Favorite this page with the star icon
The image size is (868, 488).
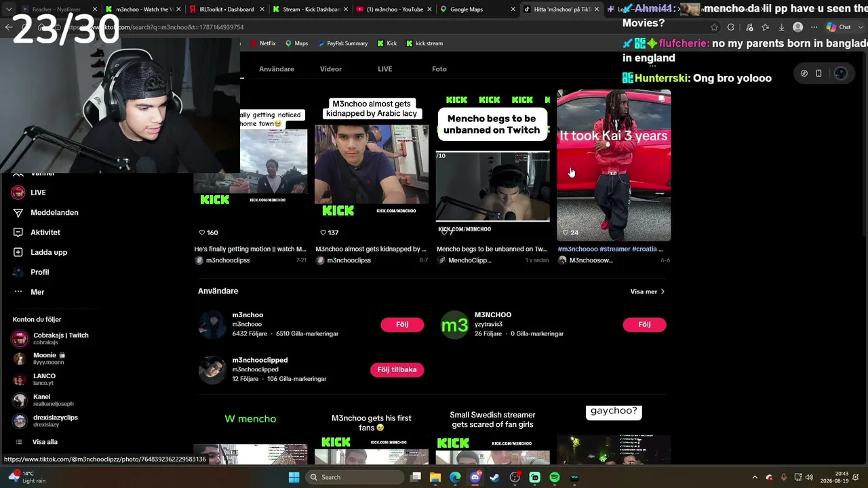tap(714, 27)
